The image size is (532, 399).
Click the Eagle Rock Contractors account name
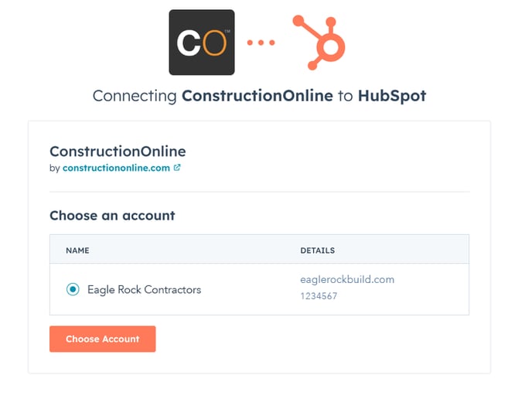coord(144,290)
